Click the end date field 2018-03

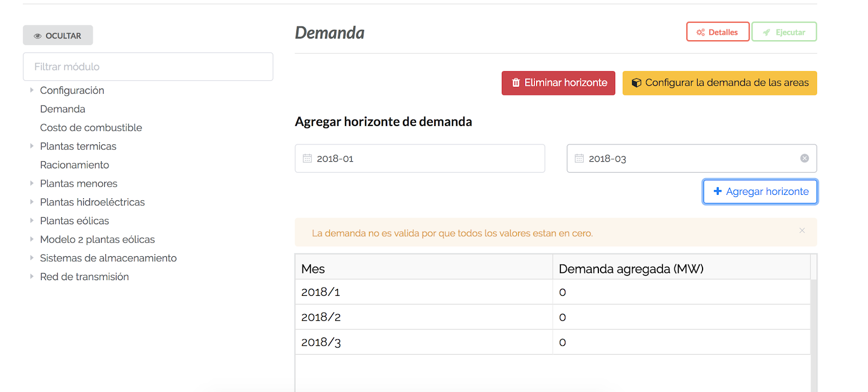coord(692,159)
